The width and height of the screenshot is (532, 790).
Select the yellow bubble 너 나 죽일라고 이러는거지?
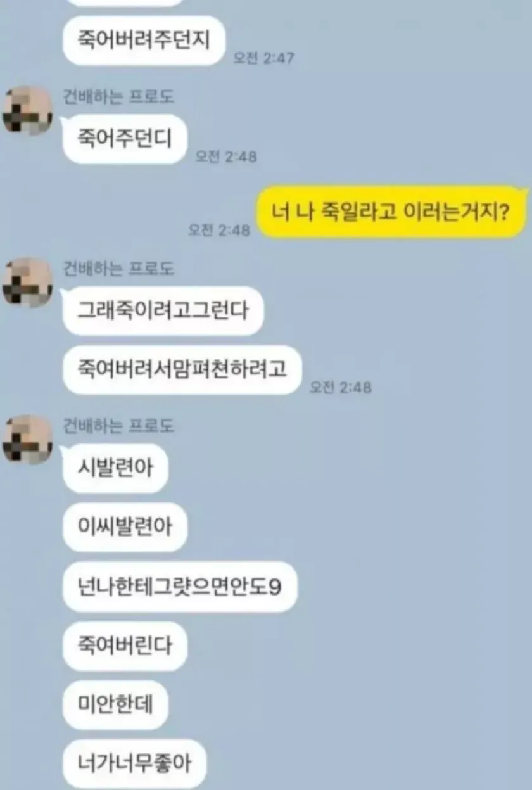pos(391,212)
